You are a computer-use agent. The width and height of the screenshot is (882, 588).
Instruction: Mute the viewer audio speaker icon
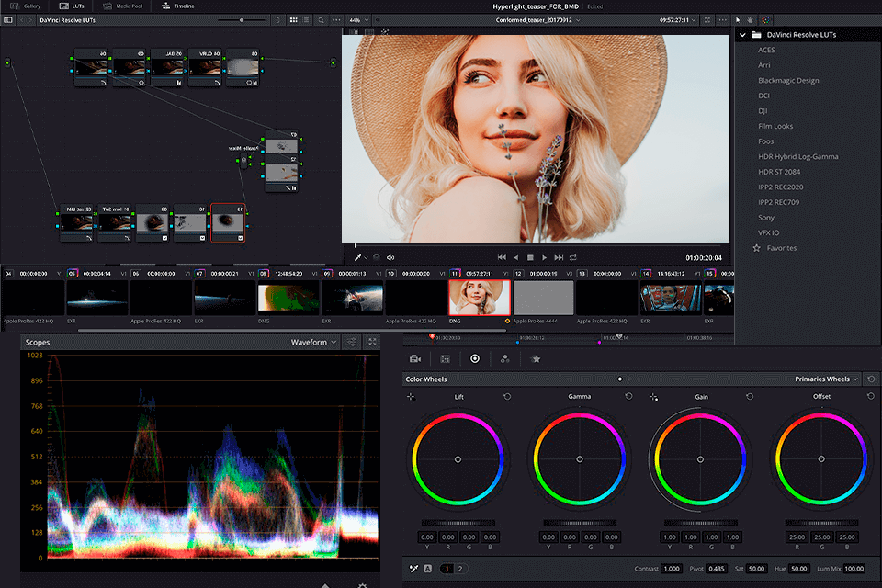click(x=390, y=257)
